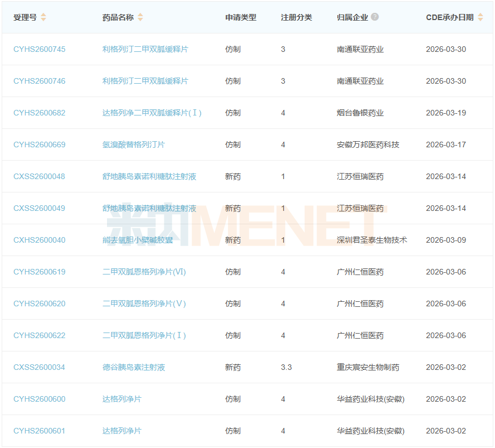Open record CXSS2600048
This screenshot has width=495, height=448.
pyautogui.click(x=39, y=177)
